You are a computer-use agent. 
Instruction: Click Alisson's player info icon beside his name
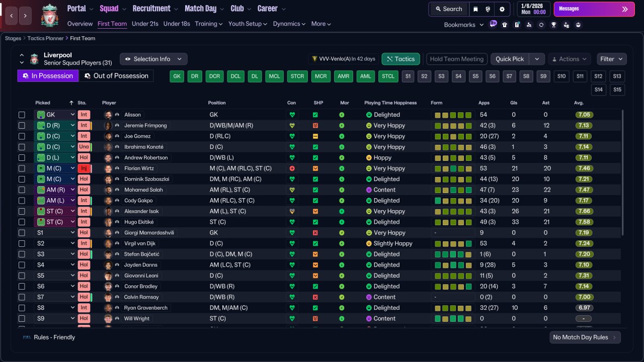pos(117,115)
